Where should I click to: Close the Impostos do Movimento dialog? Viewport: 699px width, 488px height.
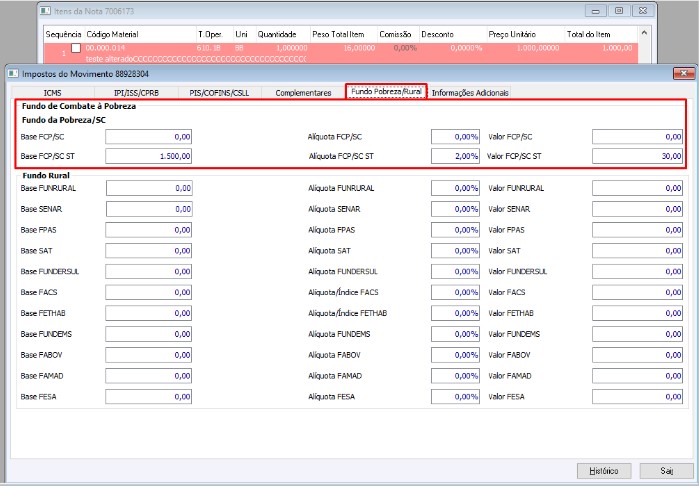point(683,73)
